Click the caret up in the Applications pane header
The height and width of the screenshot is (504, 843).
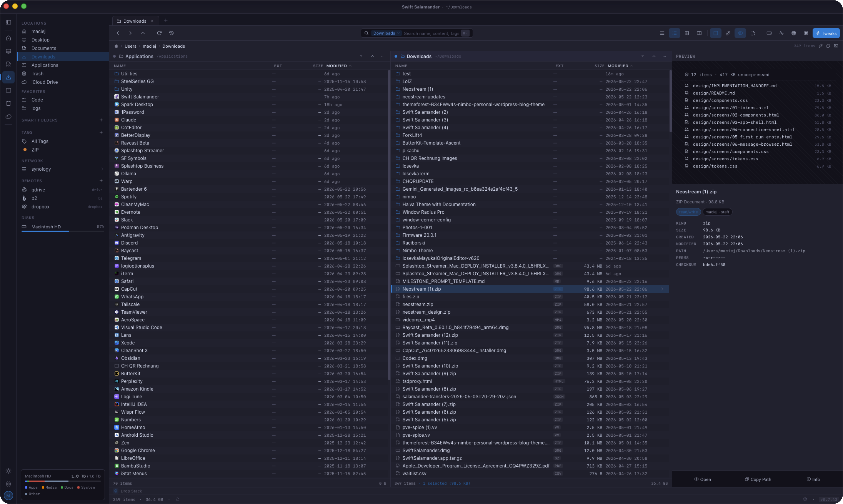[x=372, y=56]
